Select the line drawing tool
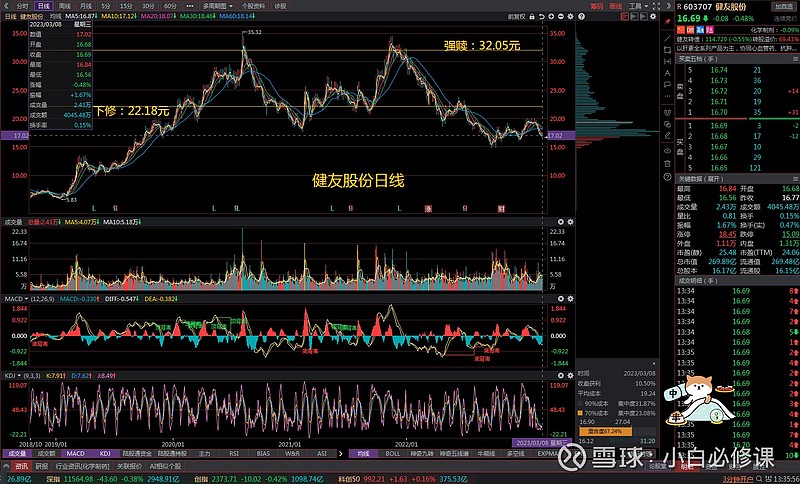800x484 pixels. click(x=667, y=39)
